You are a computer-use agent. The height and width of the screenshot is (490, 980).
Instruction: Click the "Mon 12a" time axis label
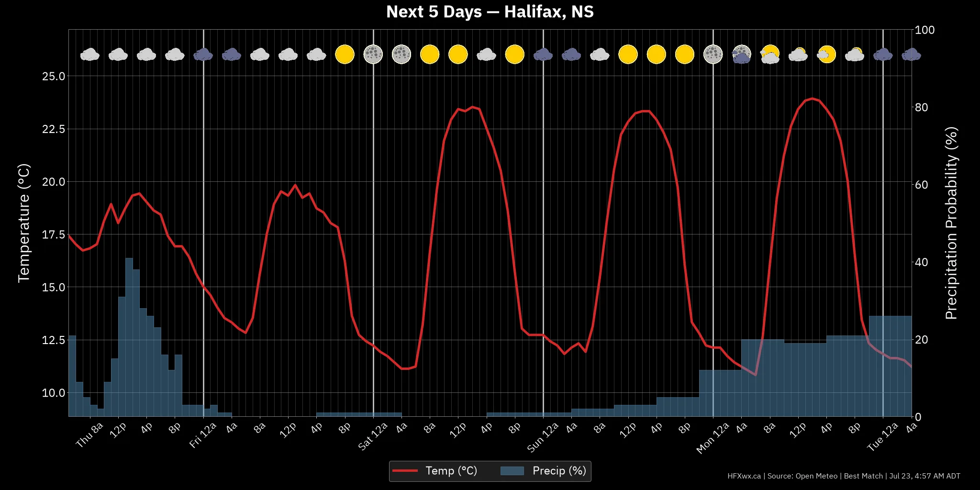pyautogui.click(x=712, y=438)
